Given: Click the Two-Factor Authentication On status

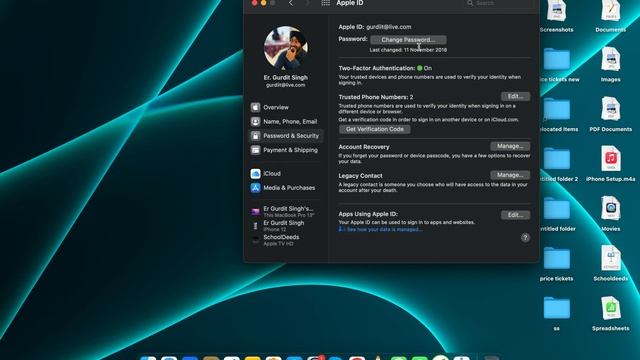Looking at the screenshot, I should (x=424, y=68).
